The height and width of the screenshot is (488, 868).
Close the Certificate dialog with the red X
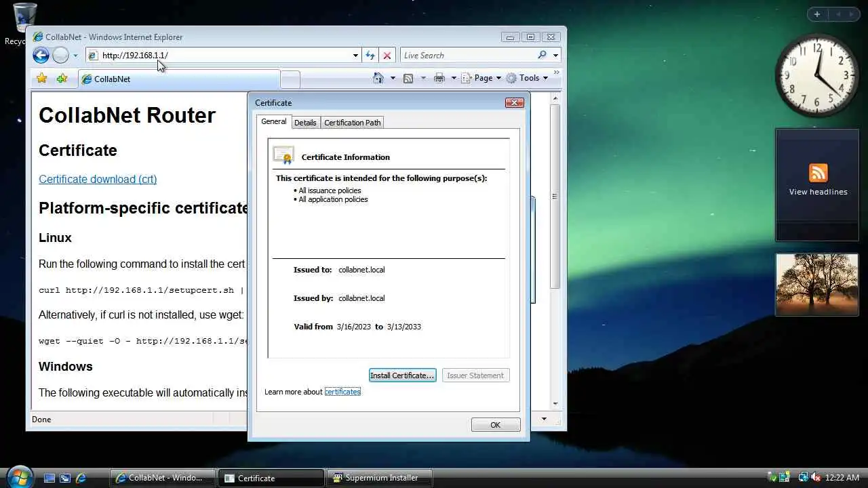coord(515,102)
